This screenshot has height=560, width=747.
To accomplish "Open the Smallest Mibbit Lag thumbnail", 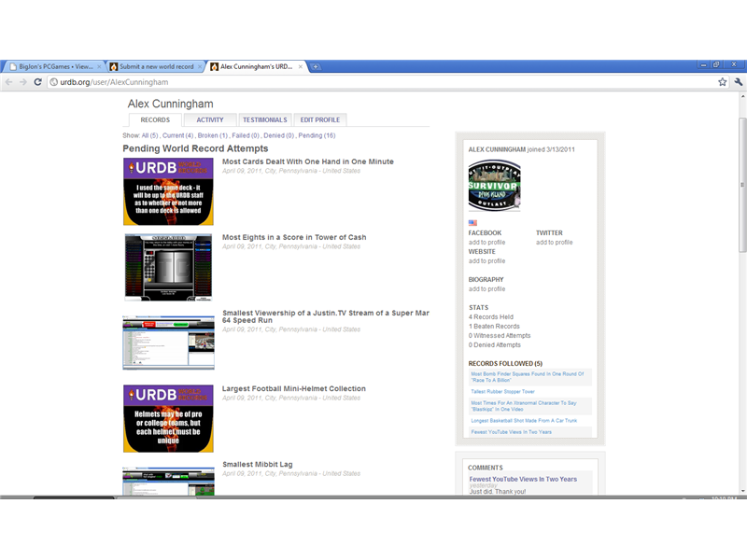I will [168, 481].
